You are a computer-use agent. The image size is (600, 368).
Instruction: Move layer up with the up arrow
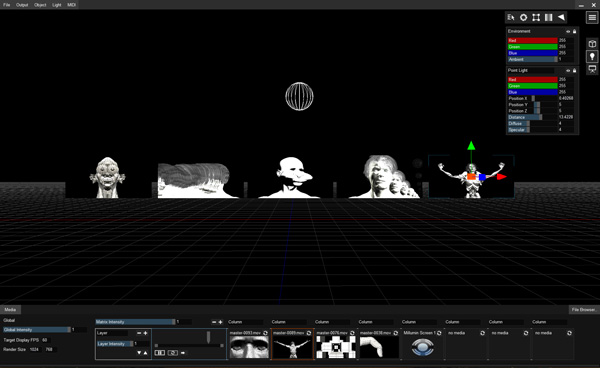click(145, 353)
